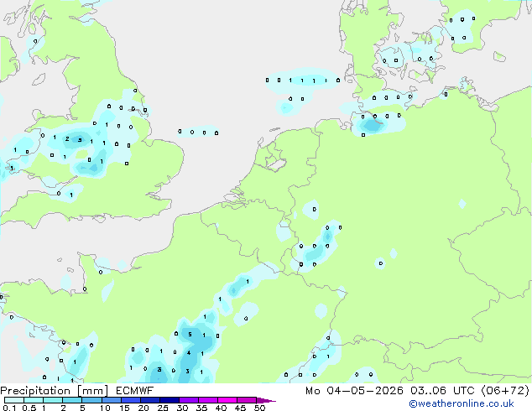Select the forecast date 'Mo 04-05-2026'
Screen dimensions: 532x411
(354, 391)
